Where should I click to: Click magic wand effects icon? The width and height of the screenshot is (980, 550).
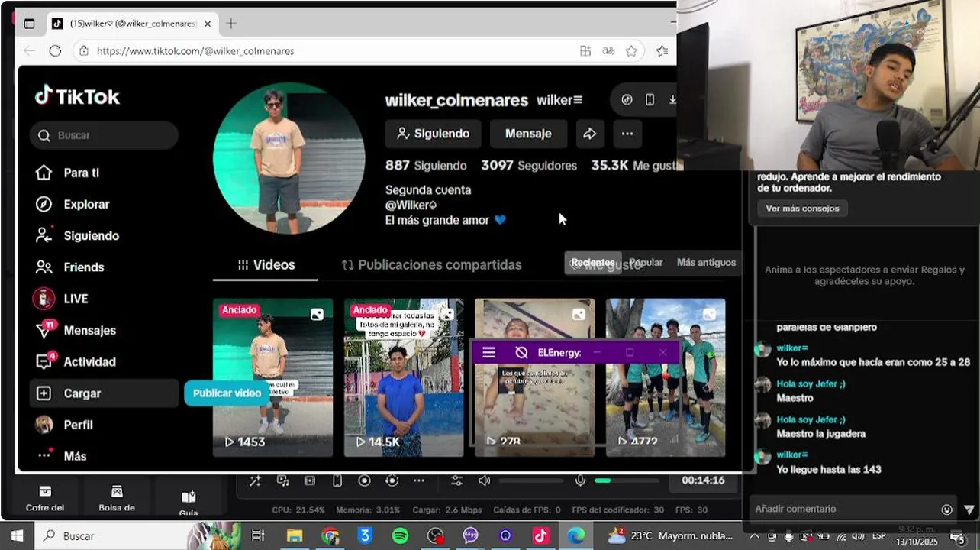coord(255,480)
